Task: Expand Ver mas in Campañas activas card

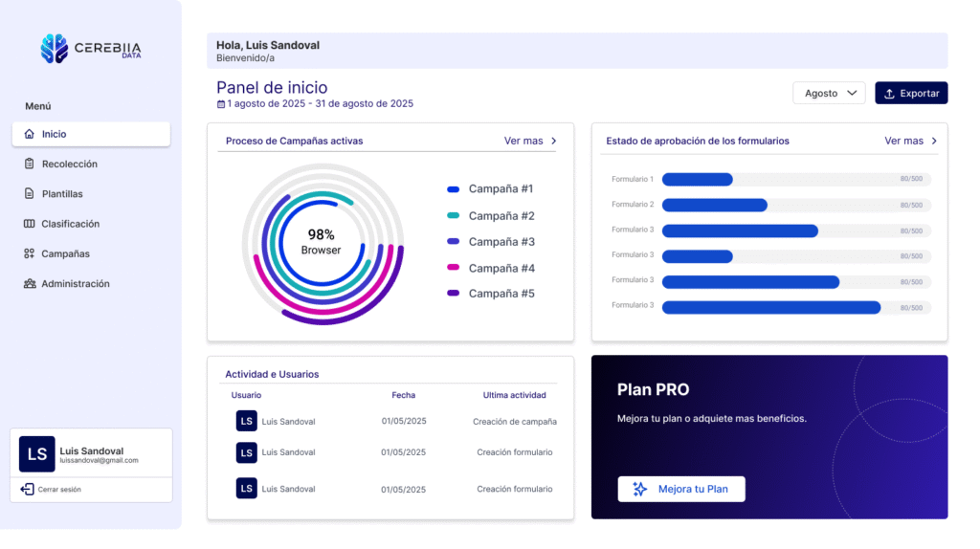Action: click(530, 141)
